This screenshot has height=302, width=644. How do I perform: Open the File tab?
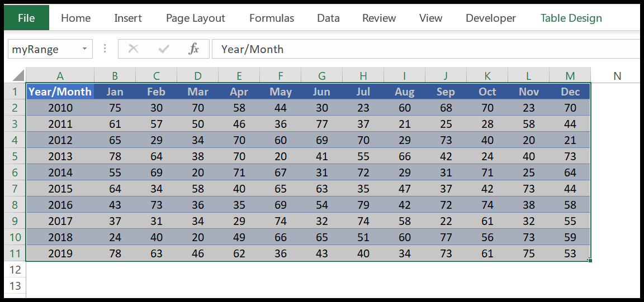tap(26, 18)
